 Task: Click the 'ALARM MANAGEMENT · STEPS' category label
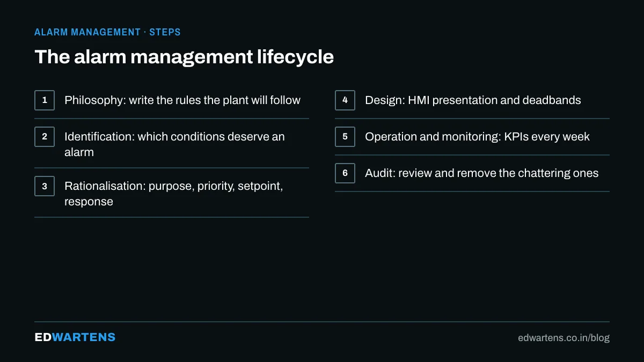(x=107, y=32)
